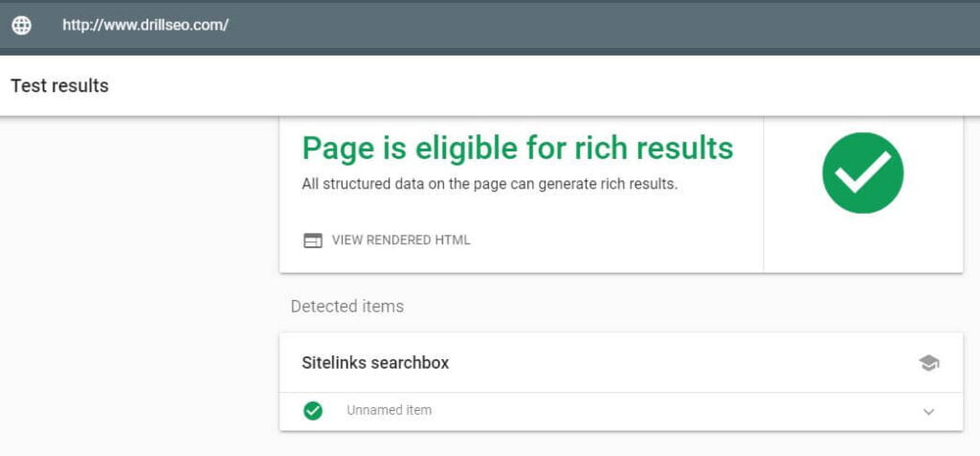Click the large green checkmark circle
The image size is (980, 456).
tap(862, 172)
